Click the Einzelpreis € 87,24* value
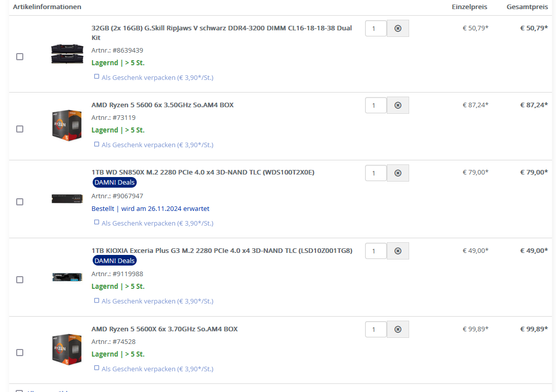Screen dimensions: 556x392 point(475,105)
